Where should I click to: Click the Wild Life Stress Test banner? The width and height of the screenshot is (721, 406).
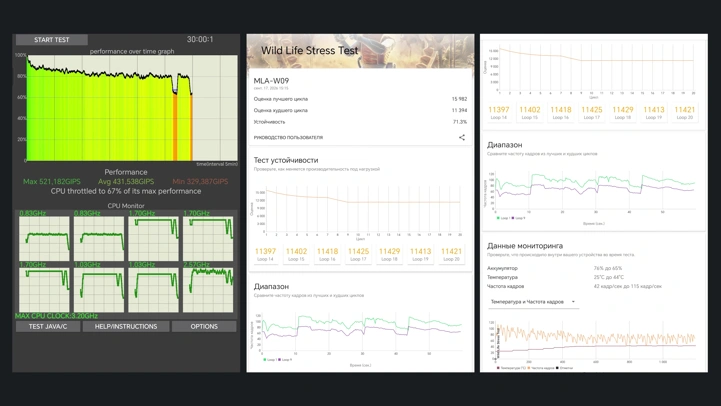coord(360,51)
